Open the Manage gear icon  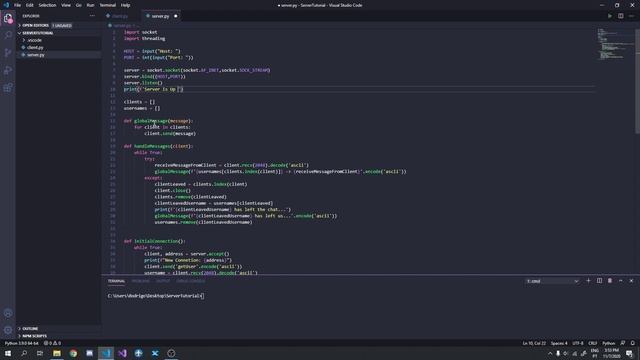pyautogui.click(x=8, y=330)
